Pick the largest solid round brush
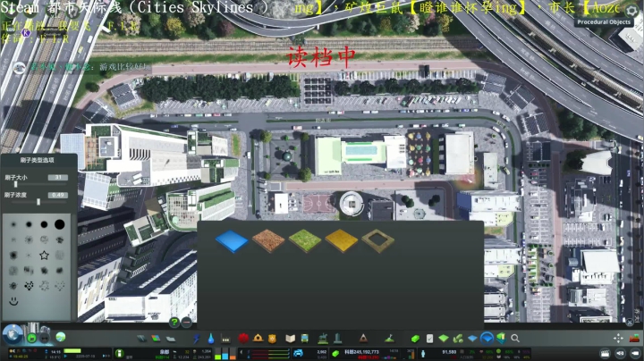644x361 pixels. click(x=60, y=224)
